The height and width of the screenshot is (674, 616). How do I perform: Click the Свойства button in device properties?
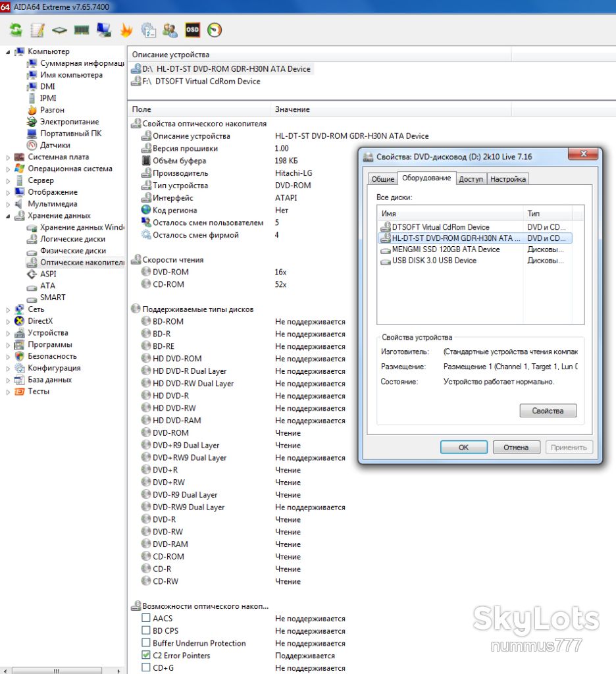548,411
